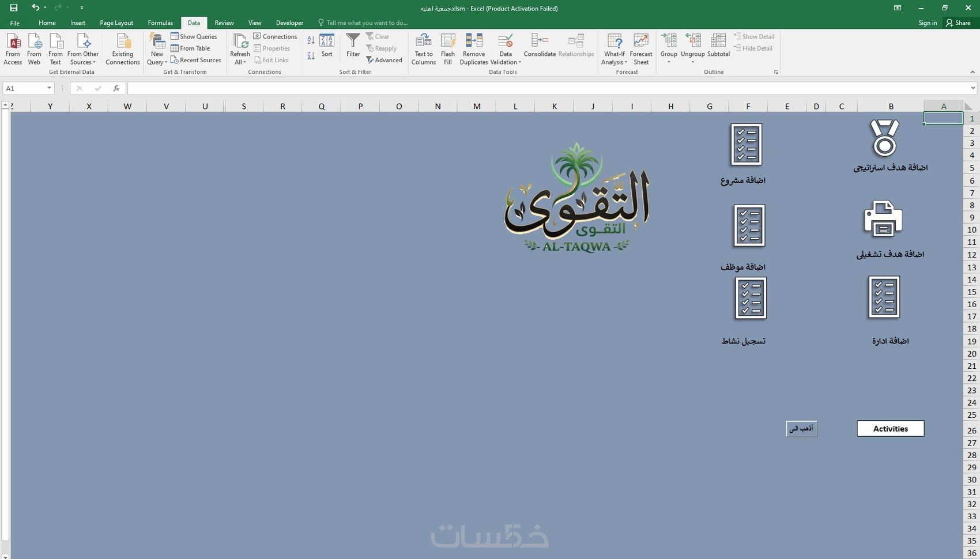980x559 pixels.
Task: Click the Save icon in quick access toolbar
Action: [x=14, y=7]
